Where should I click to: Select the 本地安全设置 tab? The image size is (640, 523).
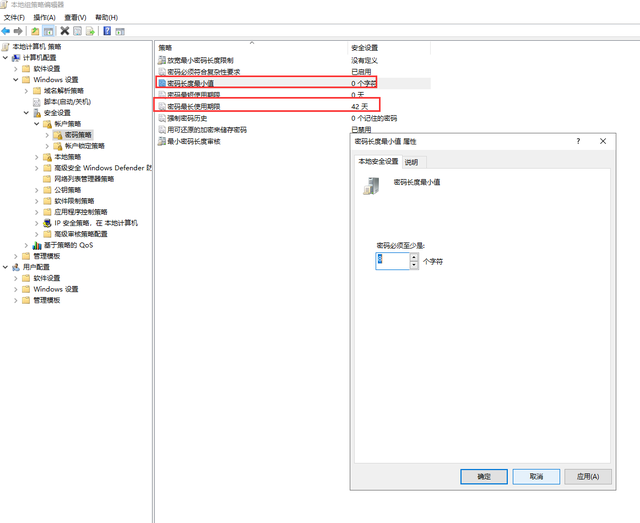pyautogui.click(x=378, y=161)
